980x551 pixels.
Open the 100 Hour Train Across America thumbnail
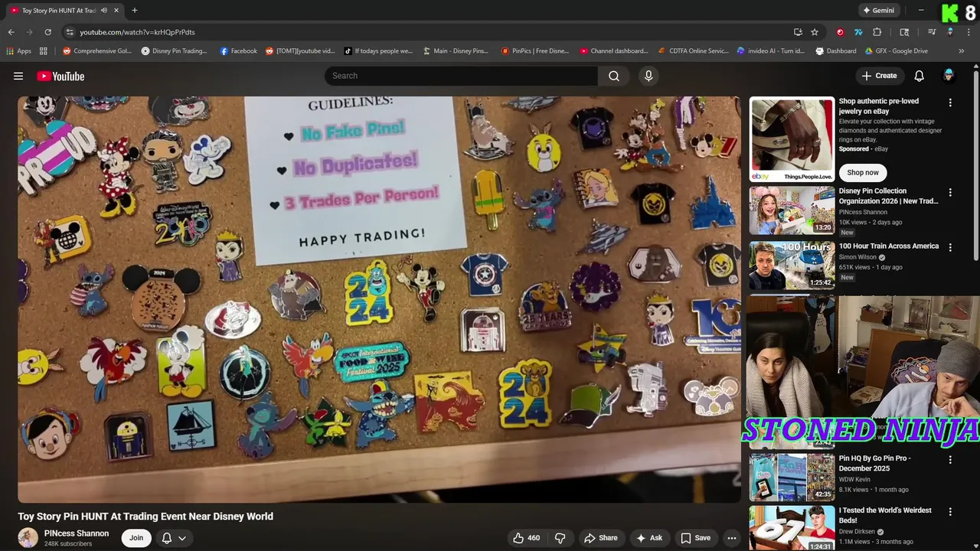pos(792,266)
